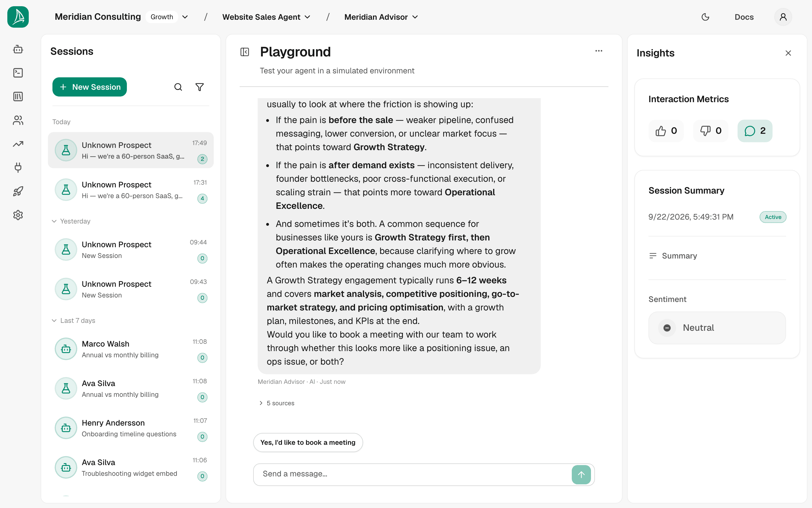Open the library books sidebar icon
The height and width of the screenshot is (508, 812).
(18, 97)
